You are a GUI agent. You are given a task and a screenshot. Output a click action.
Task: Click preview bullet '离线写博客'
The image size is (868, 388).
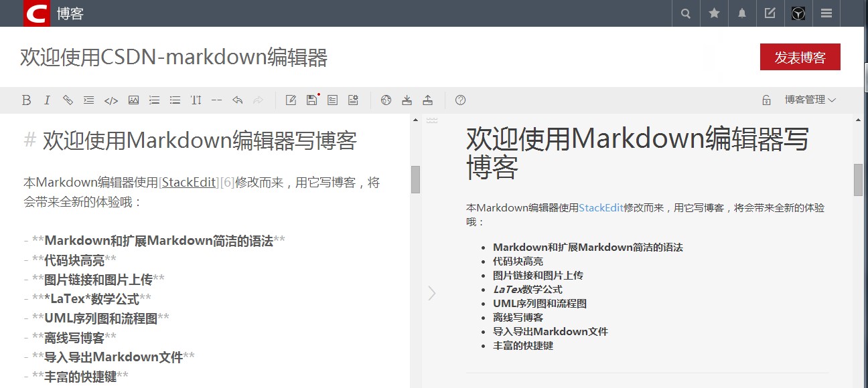point(518,318)
